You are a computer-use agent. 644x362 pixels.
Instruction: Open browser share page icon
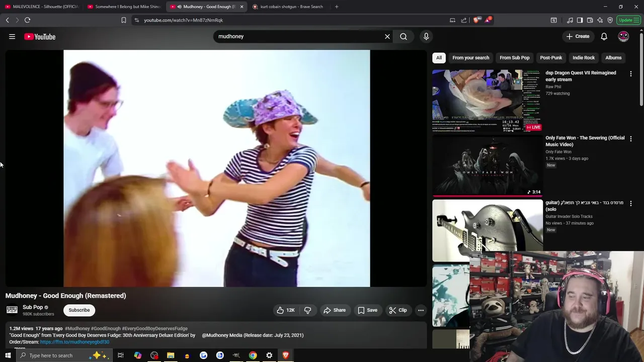point(463,20)
